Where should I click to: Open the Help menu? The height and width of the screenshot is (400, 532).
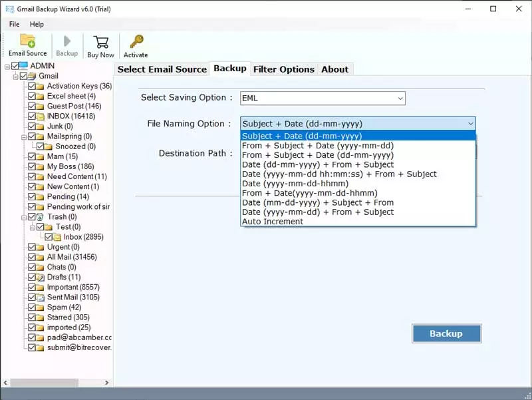pos(37,24)
